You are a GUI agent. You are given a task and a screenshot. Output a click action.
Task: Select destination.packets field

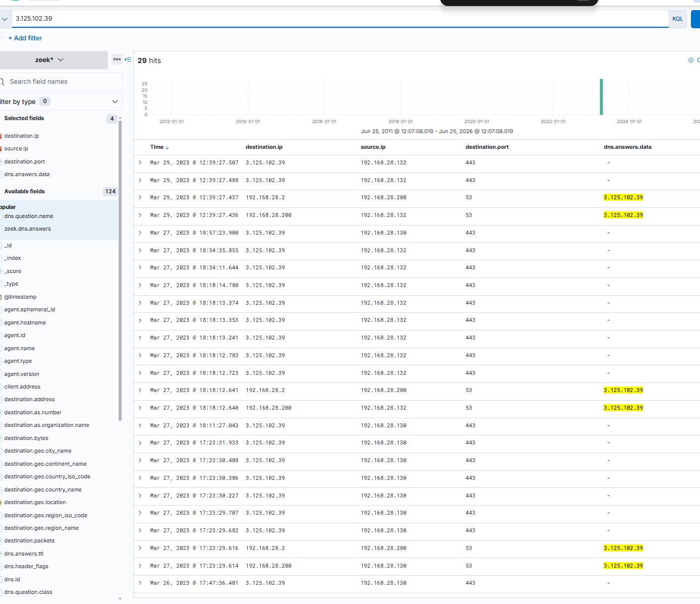[x=29, y=540]
